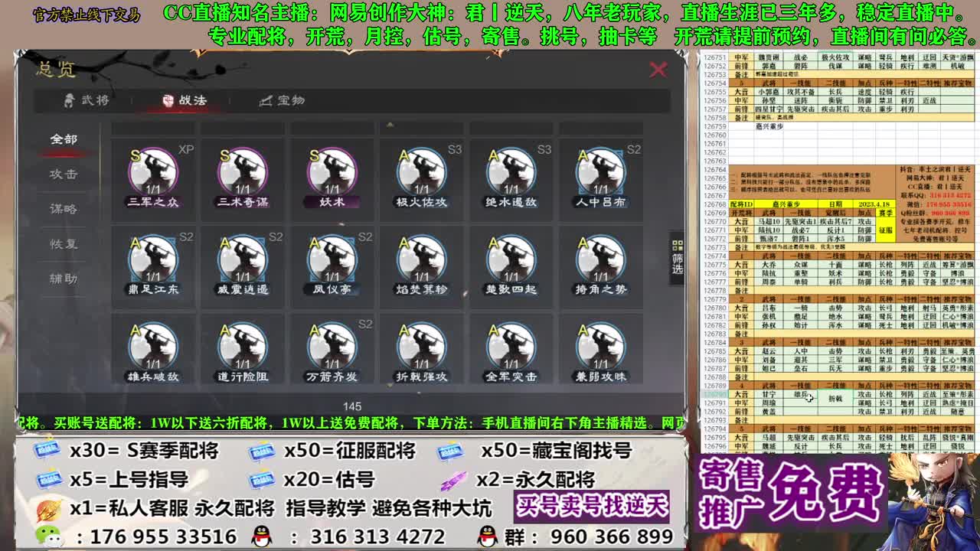980x551 pixels.
Task: Click the x5 上号指导 gift entry
Action: click(112, 480)
